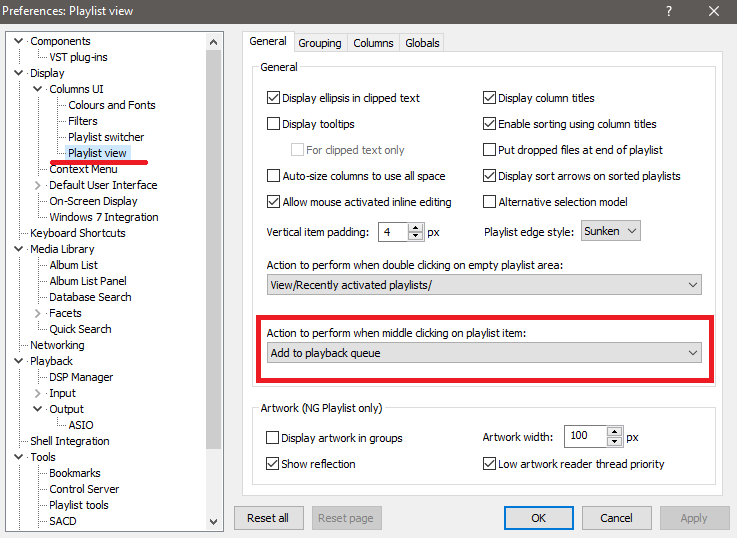Expand the Facets tree node
737x538 pixels.
(39, 313)
